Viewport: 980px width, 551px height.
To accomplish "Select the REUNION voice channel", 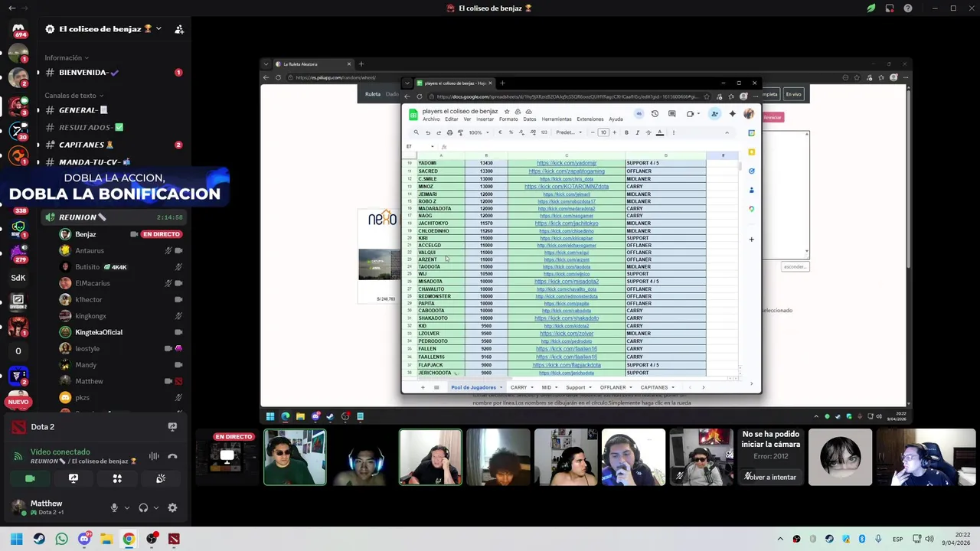I will (x=113, y=217).
